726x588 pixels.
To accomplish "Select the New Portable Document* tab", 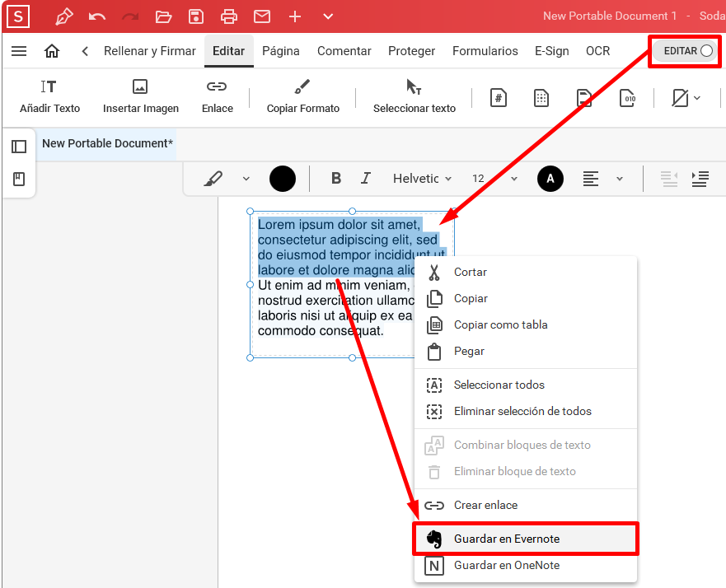I will click(107, 143).
